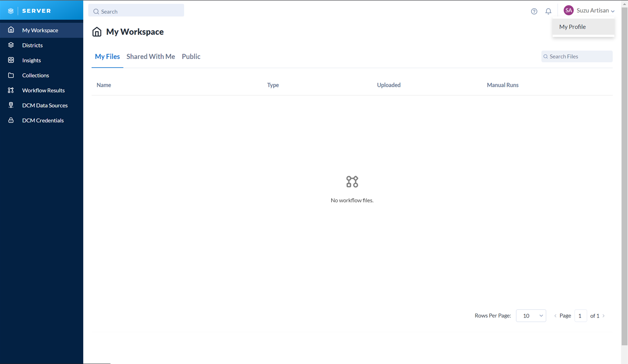View Workflow Results
Image resolution: width=628 pixels, height=364 pixels.
click(x=43, y=90)
